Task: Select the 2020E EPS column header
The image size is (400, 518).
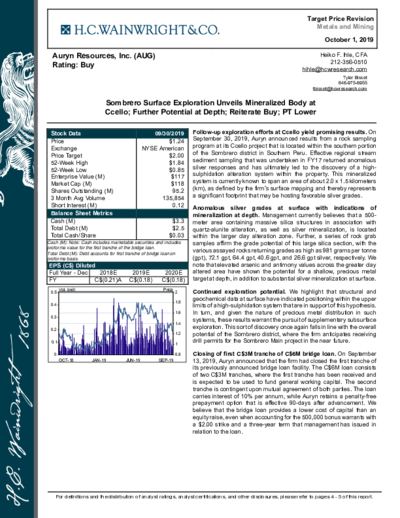Action: [x=172, y=273]
